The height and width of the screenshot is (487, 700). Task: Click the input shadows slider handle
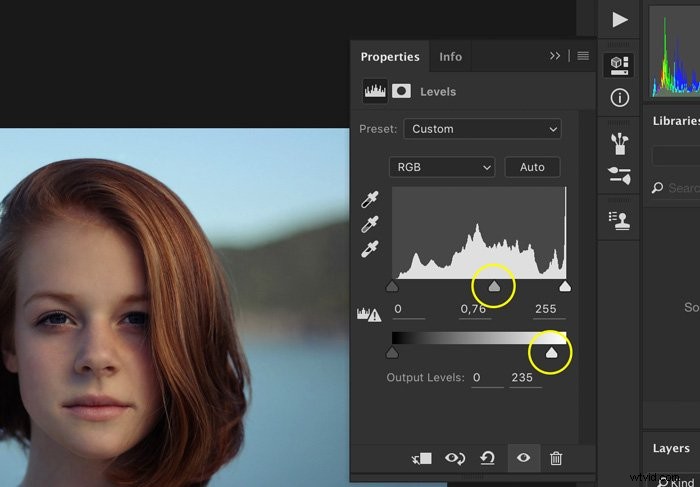pyautogui.click(x=392, y=286)
